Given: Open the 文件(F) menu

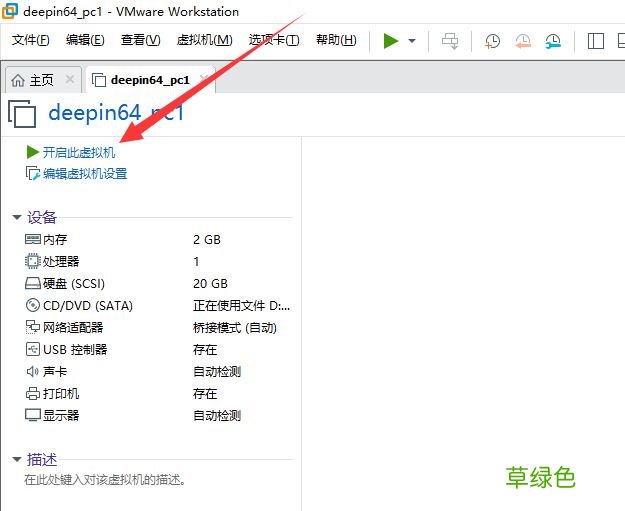Looking at the screenshot, I should [31, 40].
